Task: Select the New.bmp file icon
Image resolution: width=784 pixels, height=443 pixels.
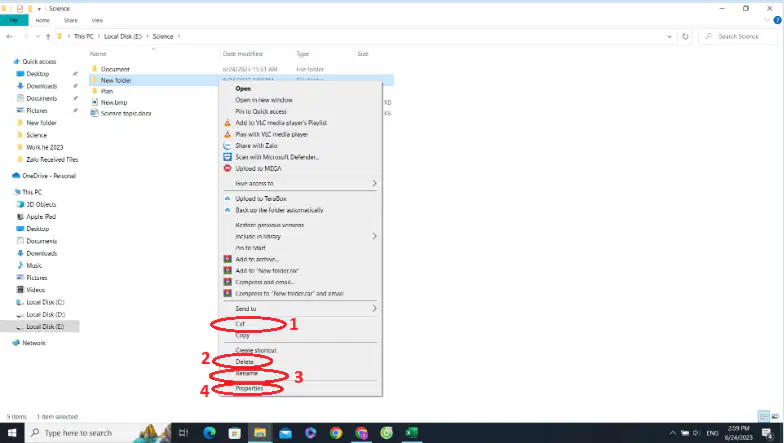Action: point(94,102)
